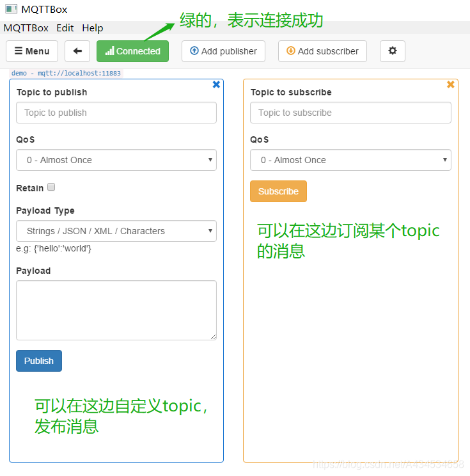The height and width of the screenshot is (476, 470).
Task: Click the MQTTBox app icon in title bar
Action: point(12,9)
